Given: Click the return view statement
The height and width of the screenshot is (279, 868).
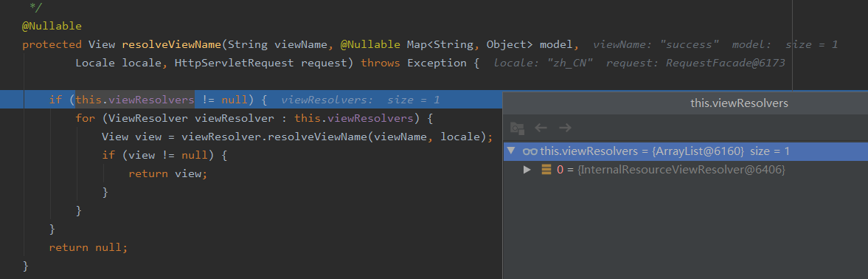Looking at the screenshot, I should point(167,174).
